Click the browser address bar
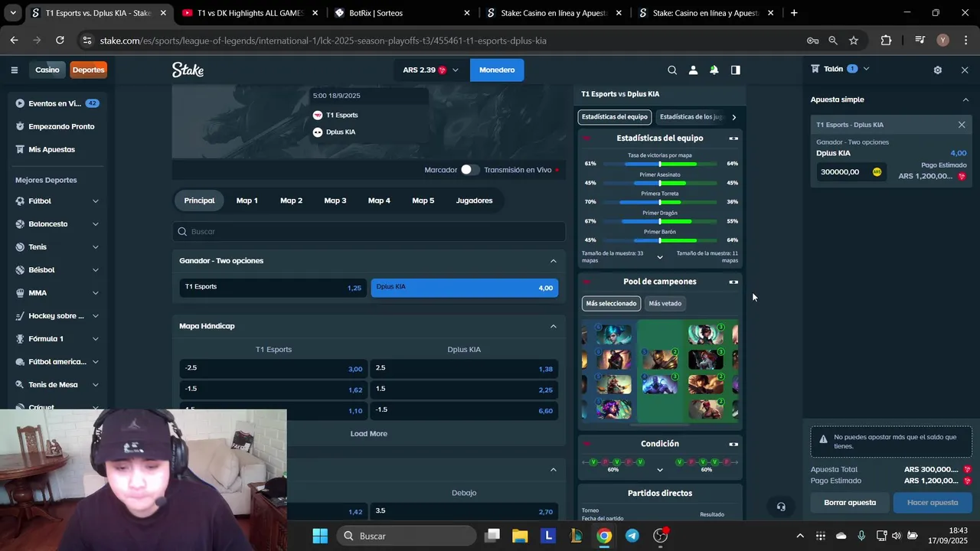 [440, 41]
